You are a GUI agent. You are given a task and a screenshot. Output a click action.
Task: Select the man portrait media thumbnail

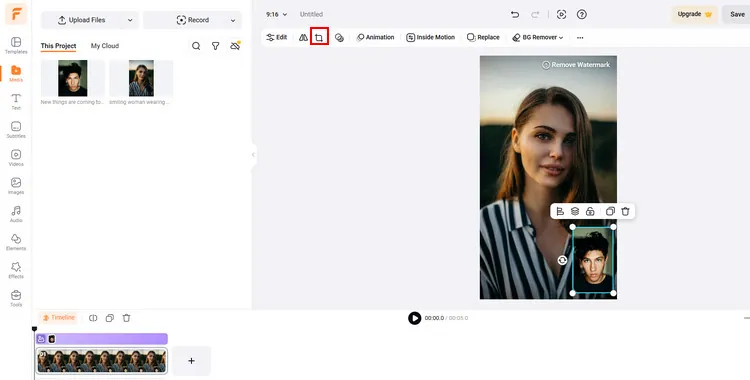point(73,78)
